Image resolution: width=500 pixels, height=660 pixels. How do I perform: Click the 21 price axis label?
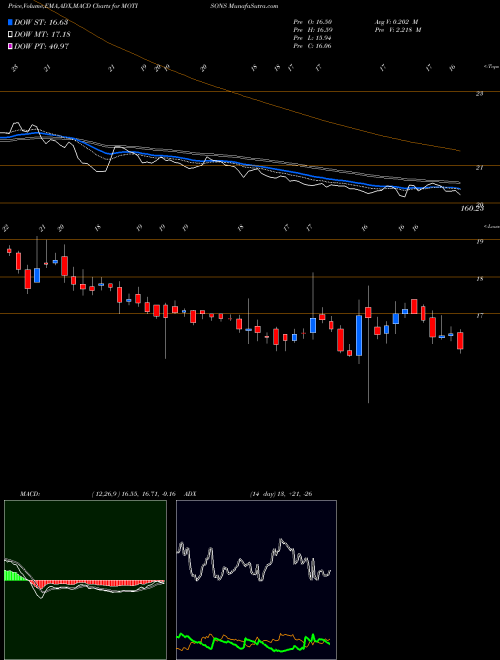[479, 168]
